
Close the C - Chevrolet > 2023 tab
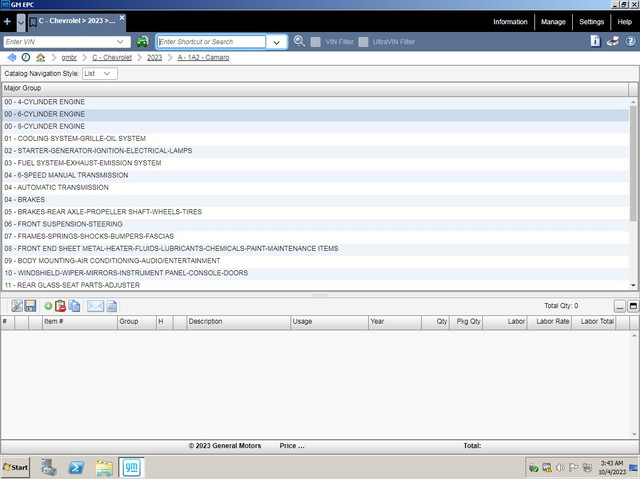[122, 18]
